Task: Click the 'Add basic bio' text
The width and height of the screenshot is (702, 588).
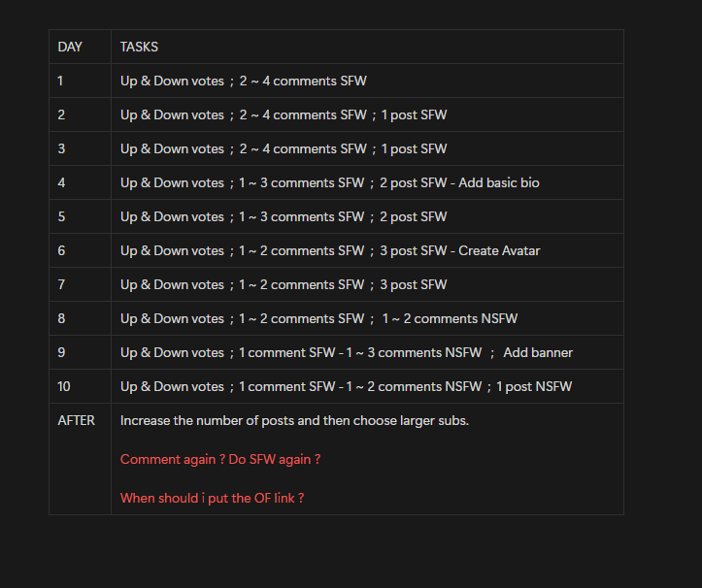Action: 499,183
